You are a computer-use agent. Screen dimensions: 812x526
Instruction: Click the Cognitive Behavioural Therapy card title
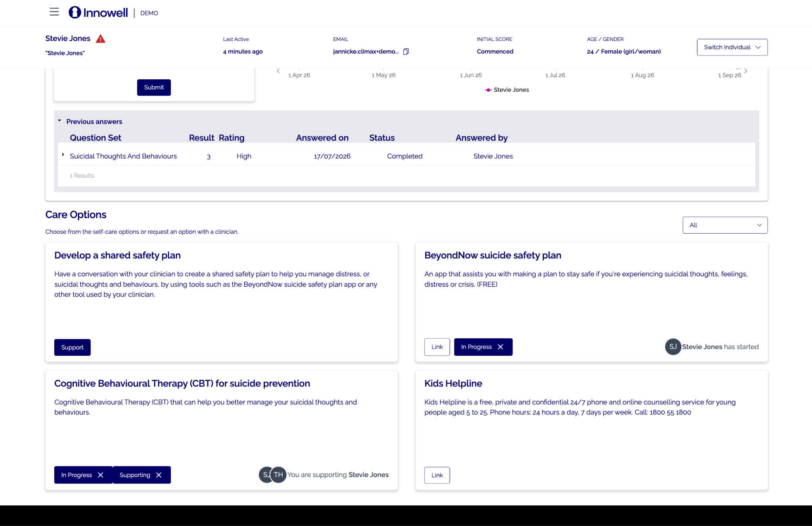(x=182, y=384)
